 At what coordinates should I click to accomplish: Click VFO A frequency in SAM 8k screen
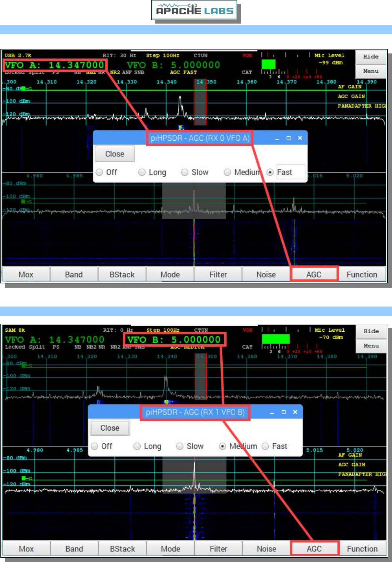(55, 340)
